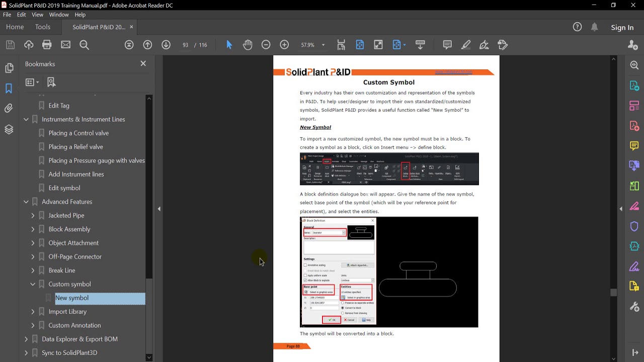Click the Print file icon
The image size is (644, 362).
pos(47,45)
